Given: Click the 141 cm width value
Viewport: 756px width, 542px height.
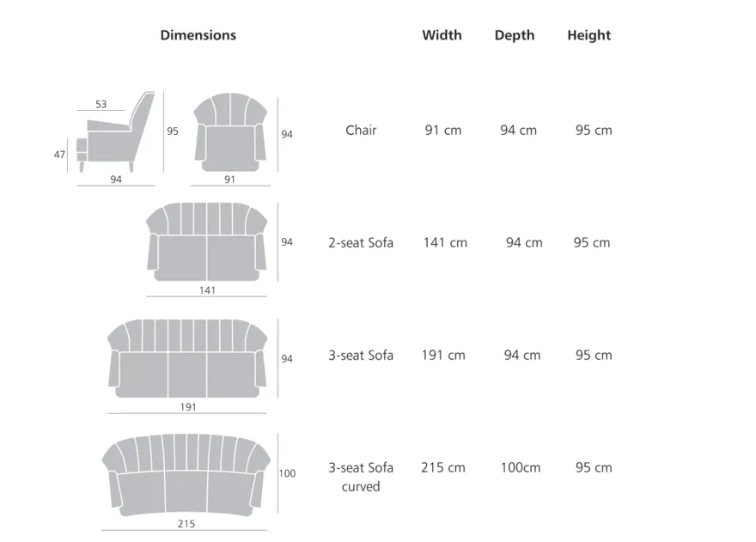Looking at the screenshot, I should [x=445, y=242].
